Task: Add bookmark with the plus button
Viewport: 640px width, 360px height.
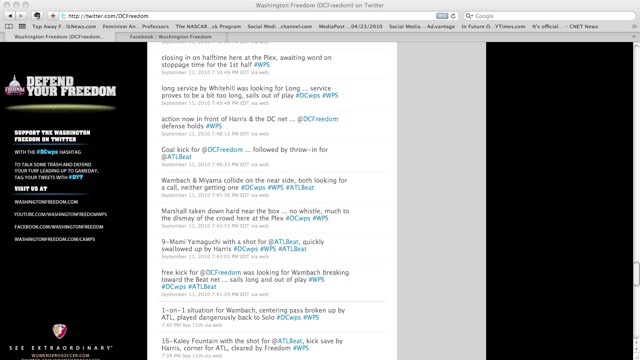Action: pyautogui.click(x=53, y=16)
